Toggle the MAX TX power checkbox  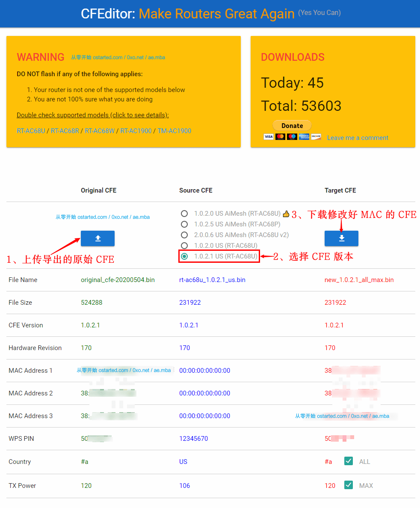(349, 485)
